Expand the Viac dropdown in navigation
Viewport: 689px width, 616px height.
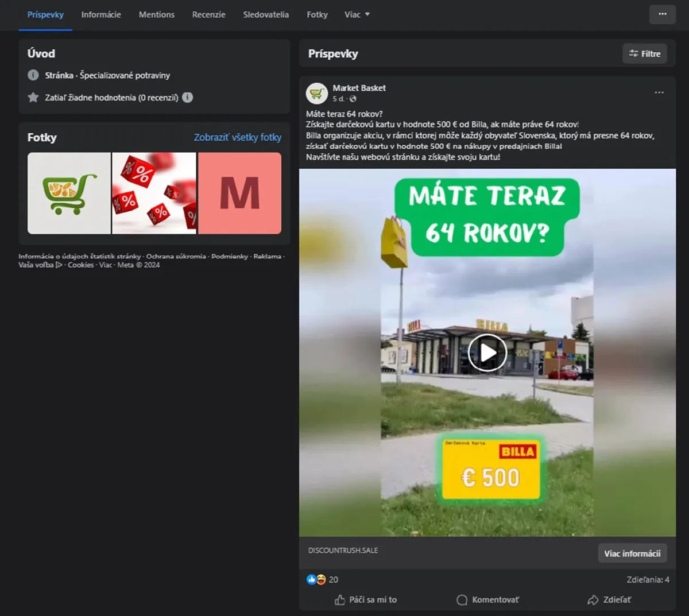357,14
